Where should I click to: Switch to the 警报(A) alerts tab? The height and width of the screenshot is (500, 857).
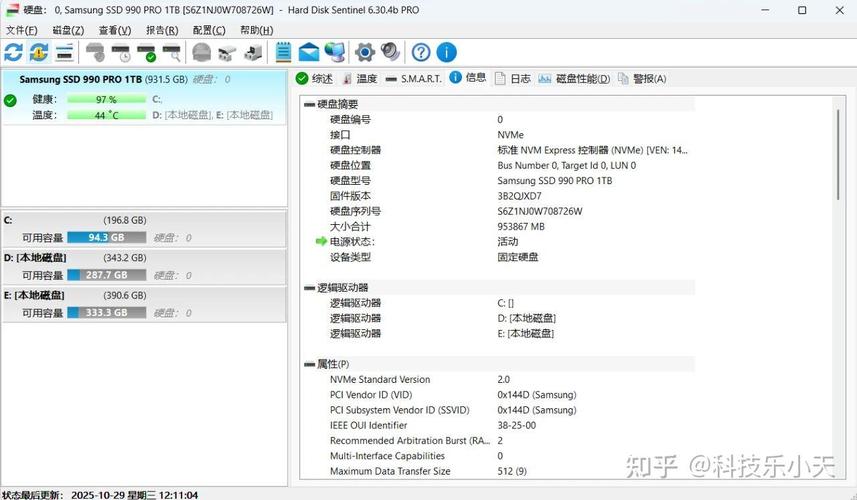pos(642,79)
